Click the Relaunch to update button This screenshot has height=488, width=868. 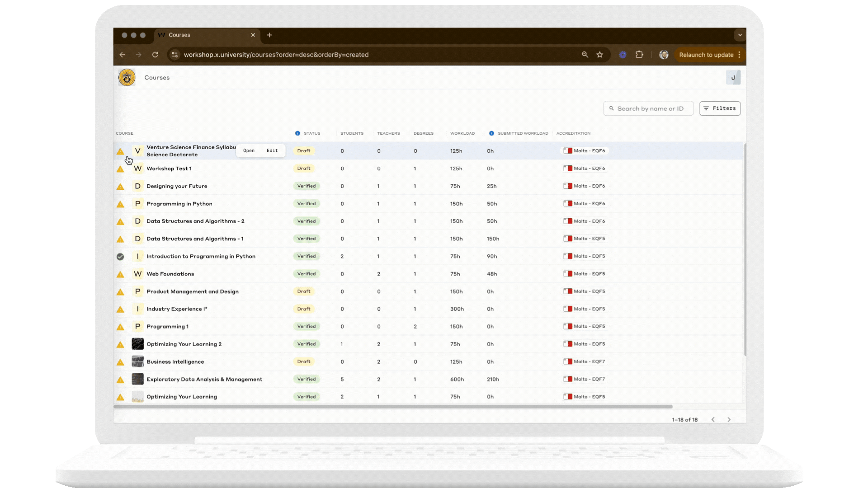click(707, 54)
